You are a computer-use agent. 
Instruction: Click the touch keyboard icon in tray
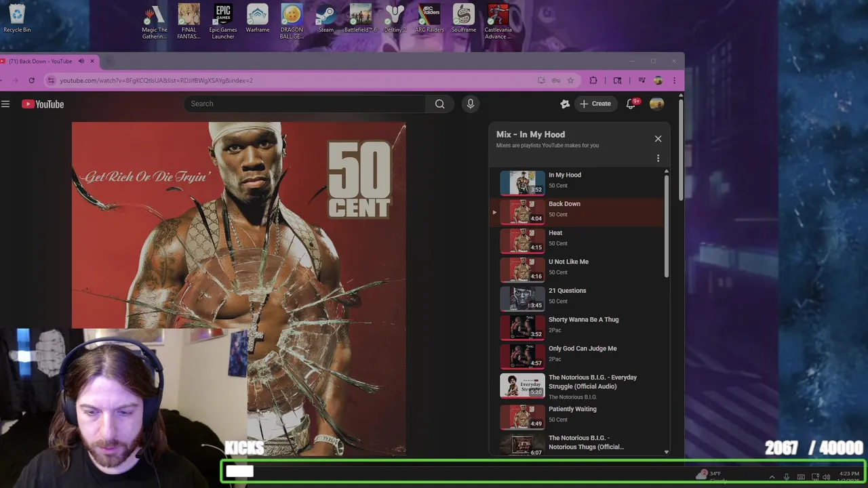801,476
